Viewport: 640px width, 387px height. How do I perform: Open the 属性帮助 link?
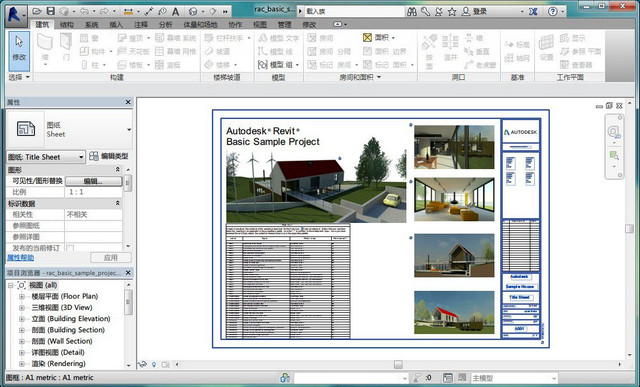(20, 258)
